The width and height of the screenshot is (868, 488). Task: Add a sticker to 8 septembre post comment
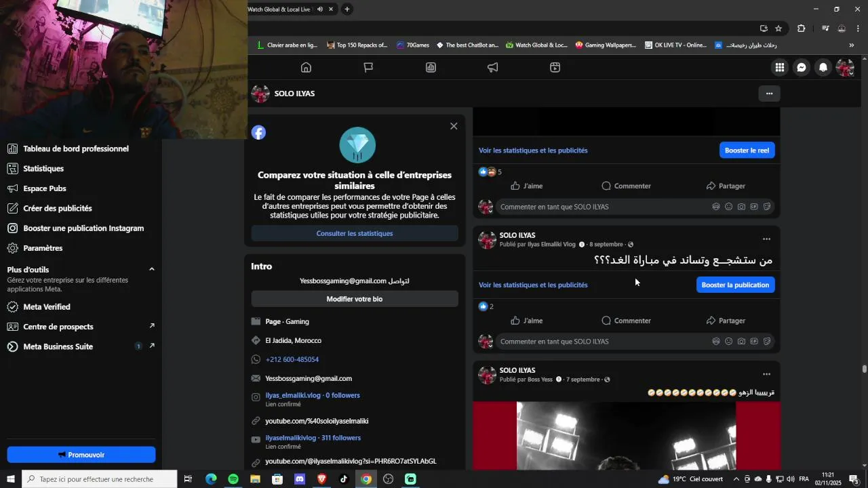pos(767,342)
